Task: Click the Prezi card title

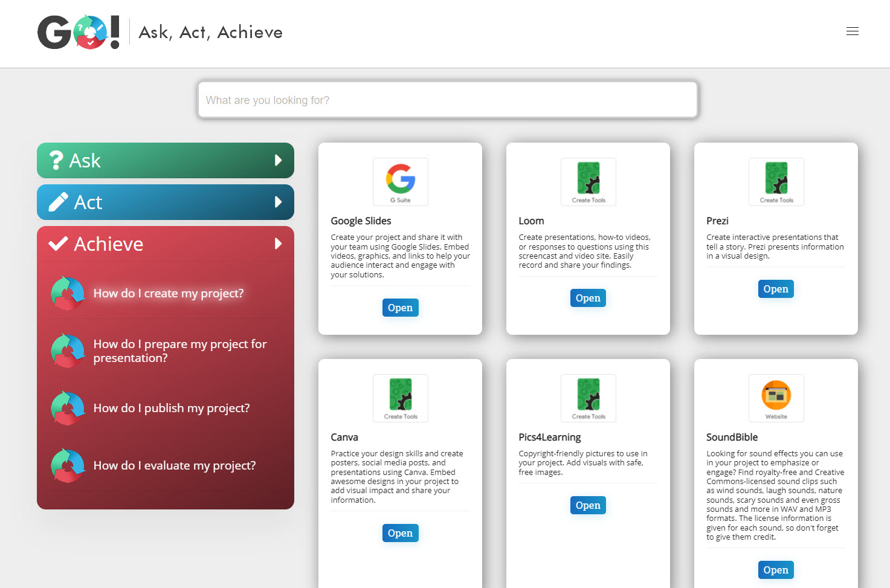Action: [x=717, y=221]
